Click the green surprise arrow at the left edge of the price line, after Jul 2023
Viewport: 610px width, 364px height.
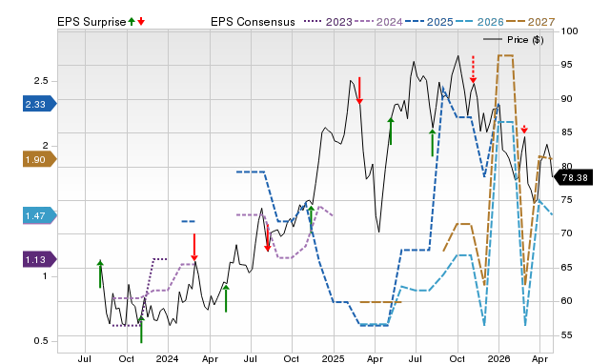100,274
